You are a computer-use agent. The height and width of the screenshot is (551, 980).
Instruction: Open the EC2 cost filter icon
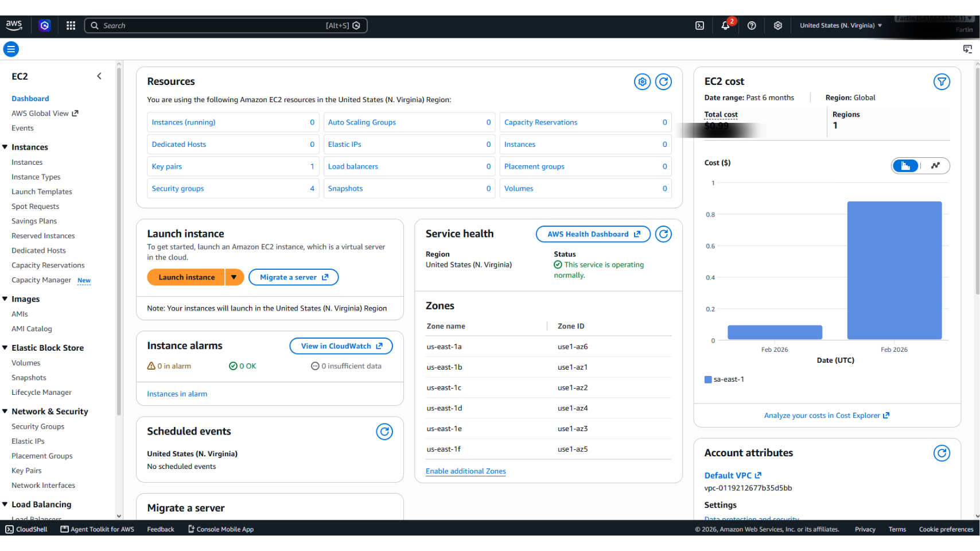tap(942, 82)
